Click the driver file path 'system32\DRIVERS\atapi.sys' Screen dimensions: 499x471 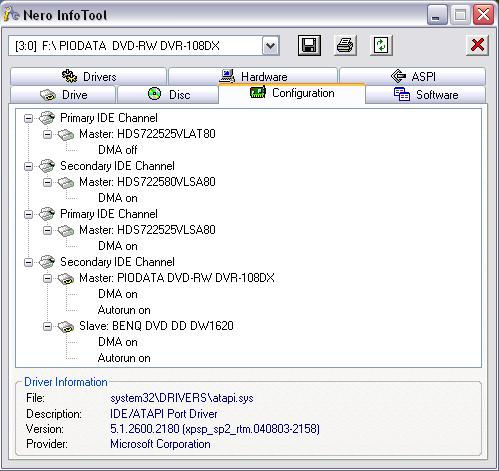click(x=182, y=398)
